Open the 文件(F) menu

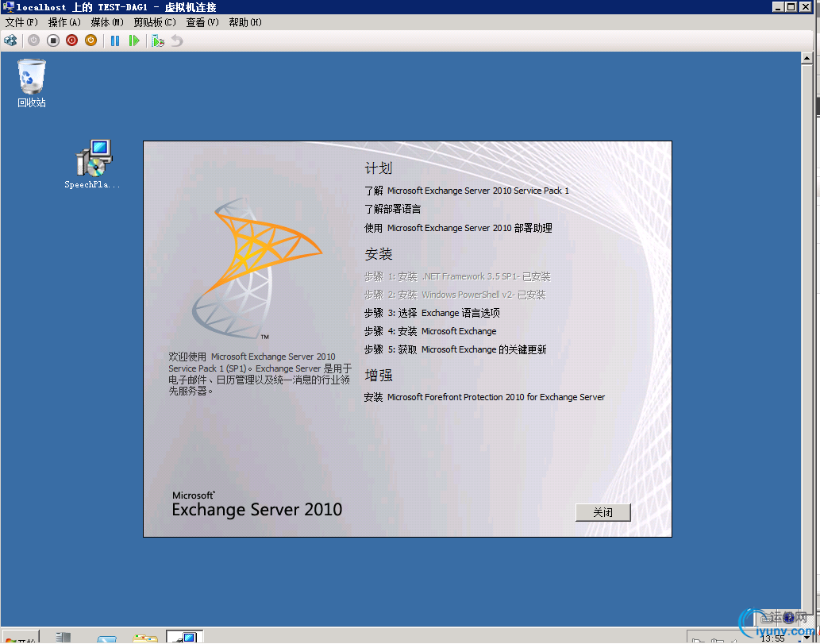click(x=21, y=22)
